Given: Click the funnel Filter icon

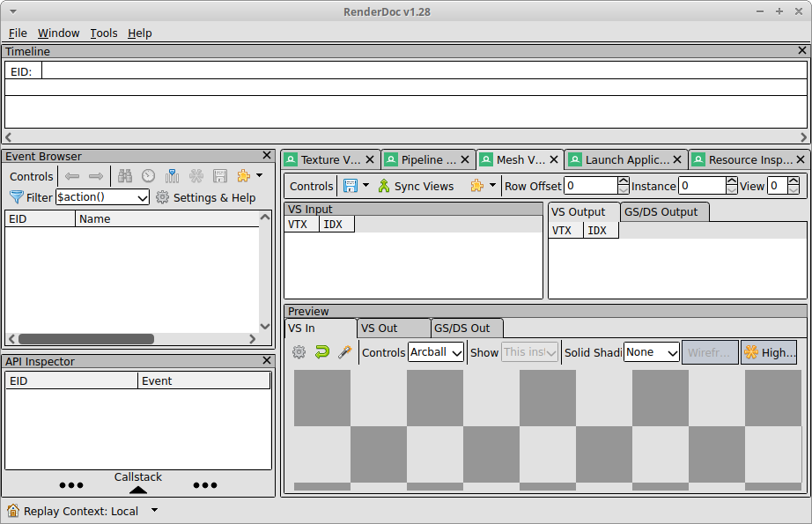Looking at the screenshot, I should coord(17,197).
